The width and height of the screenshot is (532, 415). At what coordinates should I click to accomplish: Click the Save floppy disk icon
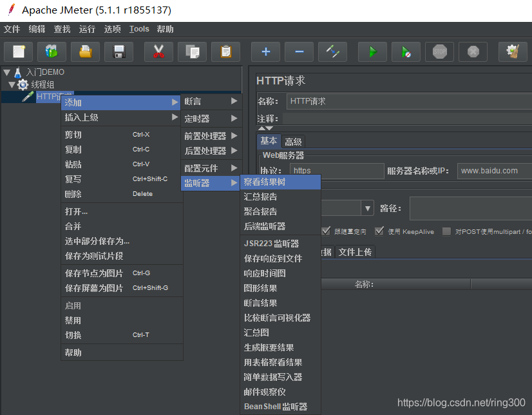119,52
